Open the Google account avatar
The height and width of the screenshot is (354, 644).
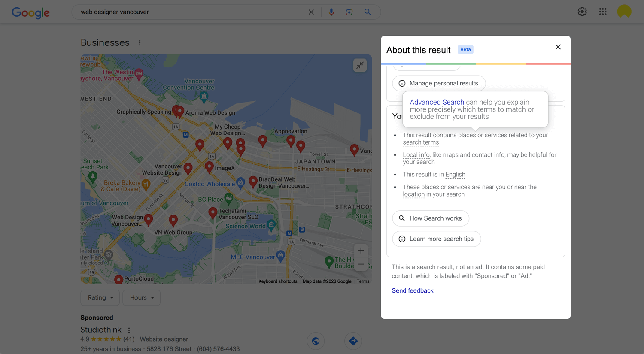(624, 12)
